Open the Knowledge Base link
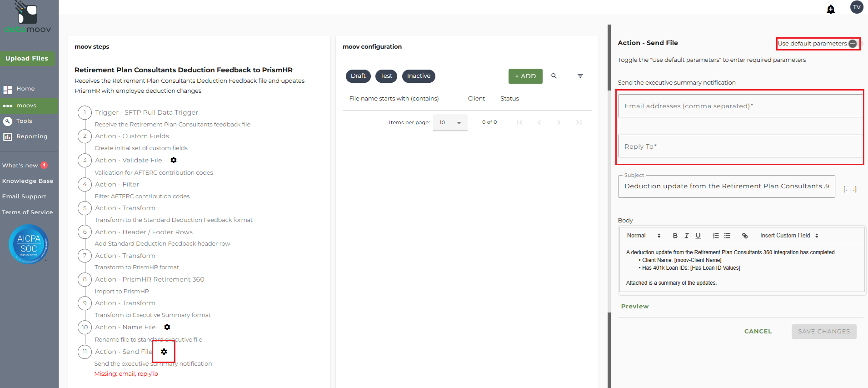 coord(28,181)
